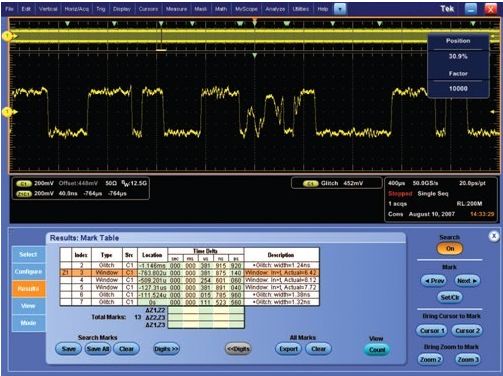Image resolution: width=503 pixels, height=376 pixels.
Task: Select the Position value 30.9% field
Action: point(458,56)
